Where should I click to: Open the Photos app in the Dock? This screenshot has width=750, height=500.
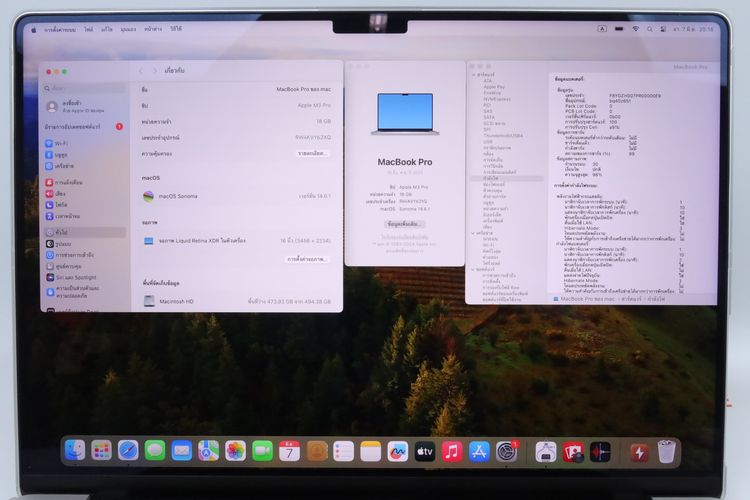pyautogui.click(x=235, y=451)
